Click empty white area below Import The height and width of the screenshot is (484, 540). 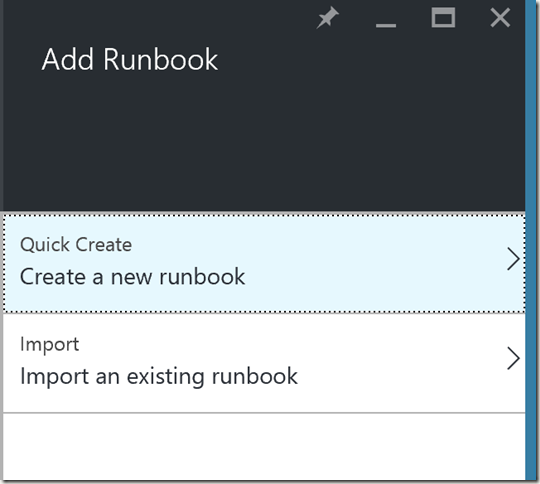tap(264, 446)
